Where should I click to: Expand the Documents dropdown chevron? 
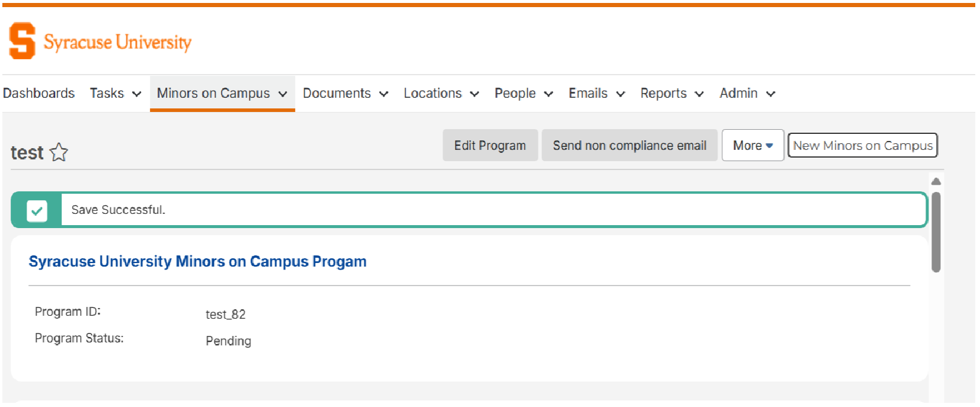point(383,94)
